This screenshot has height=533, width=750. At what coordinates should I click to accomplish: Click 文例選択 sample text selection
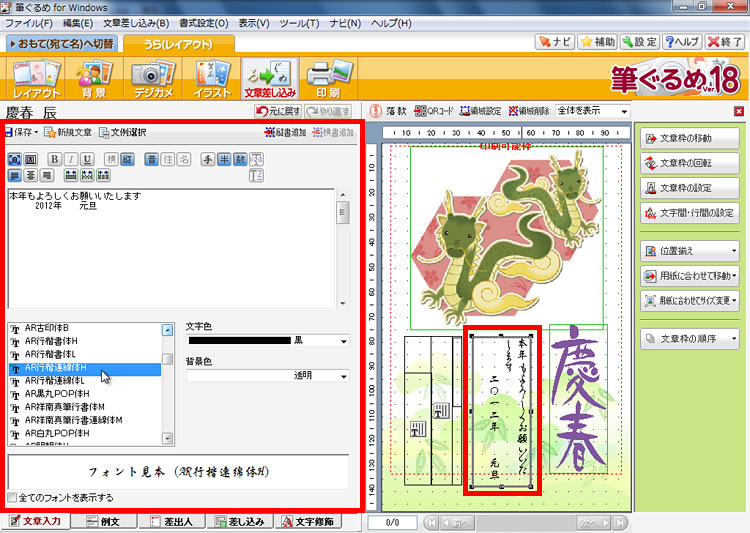coord(122,132)
